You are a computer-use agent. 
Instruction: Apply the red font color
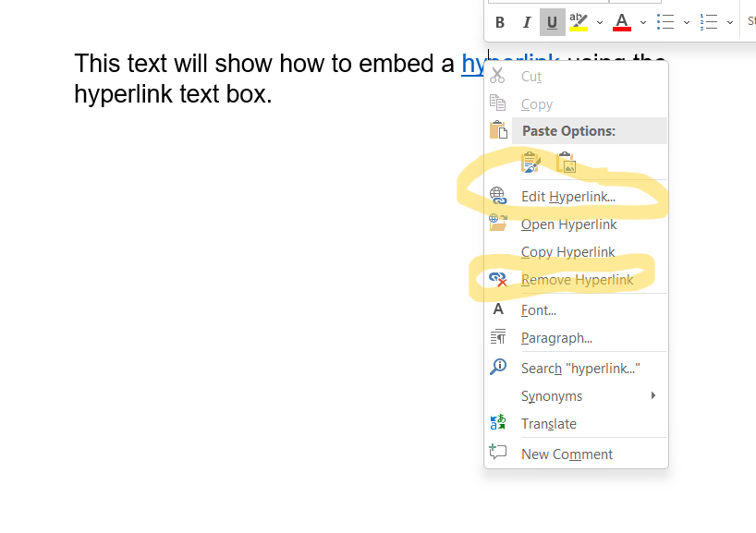click(622, 22)
